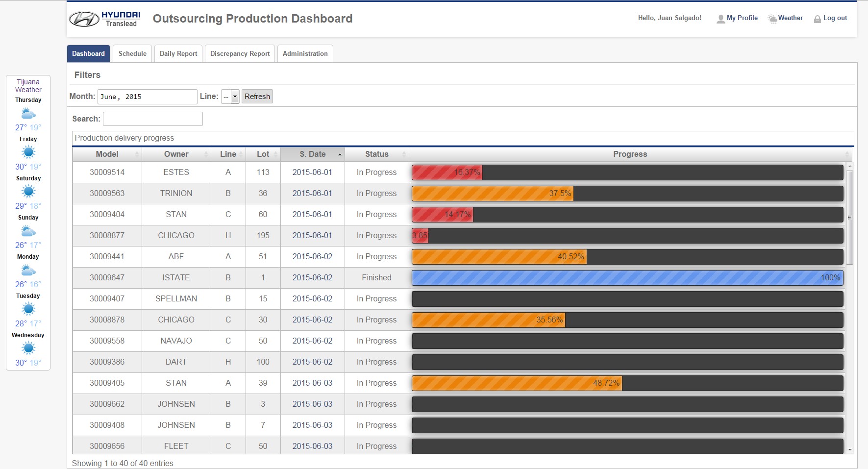Open the Line filter dropdown
This screenshot has height=469, width=868.
(230, 97)
